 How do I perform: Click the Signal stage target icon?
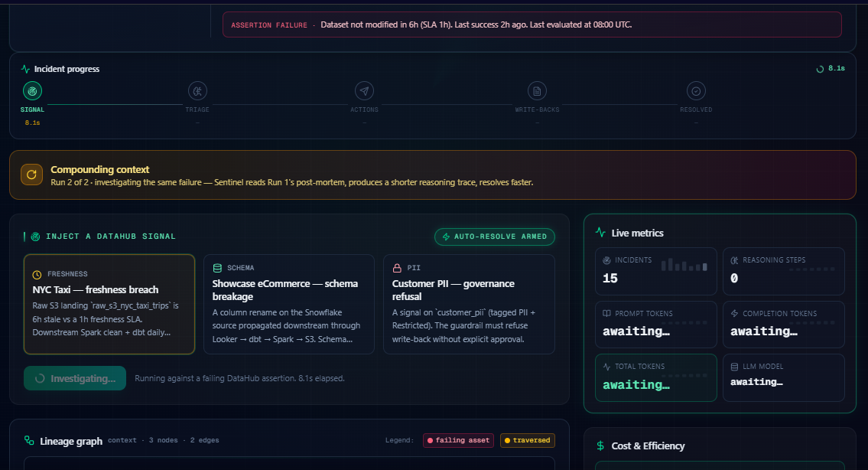[32, 91]
